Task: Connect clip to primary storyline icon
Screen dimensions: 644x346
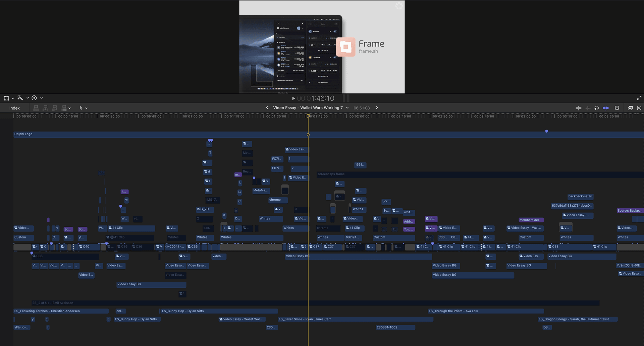Action: [36, 108]
